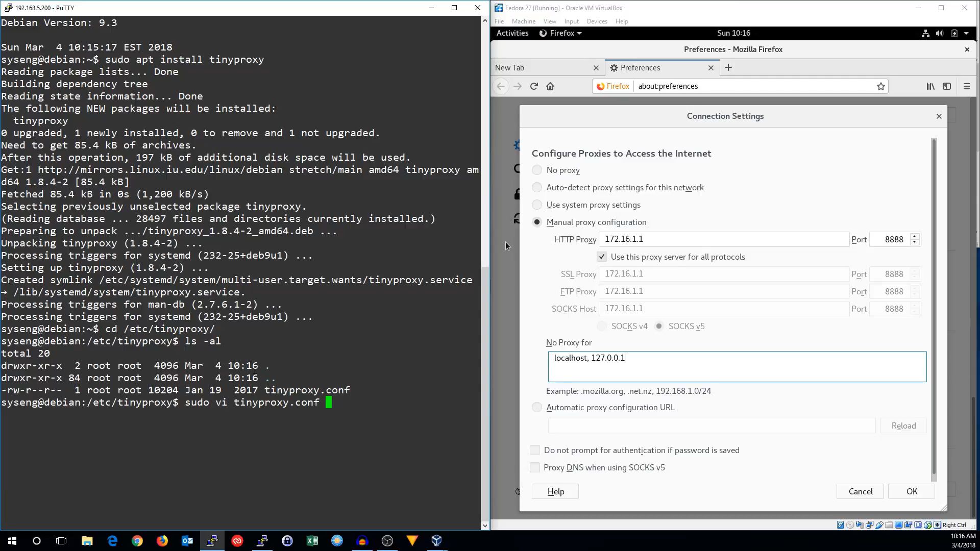Image resolution: width=980 pixels, height=551 pixels.
Task: Open VirtualBox Devices menu
Action: (597, 21)
